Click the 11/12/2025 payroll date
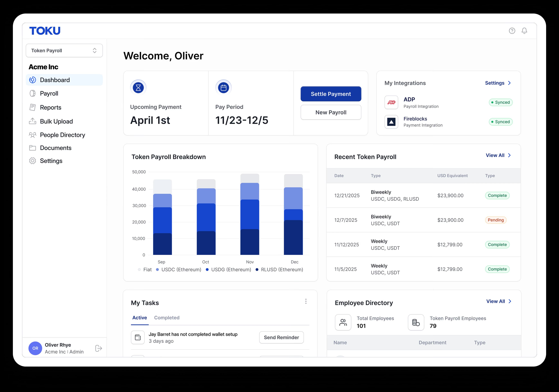This screenshot has width=559, height=392. 346,245
